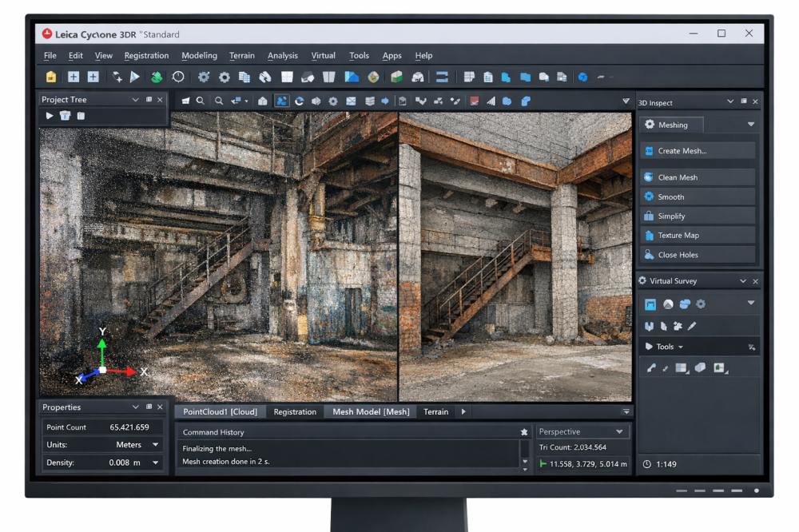
Task: Click the home view icon in viewport toolbar
Action: coord(263,101)
